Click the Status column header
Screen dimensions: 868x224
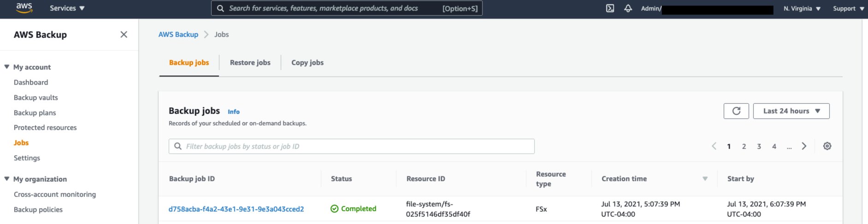pos(342,179)
